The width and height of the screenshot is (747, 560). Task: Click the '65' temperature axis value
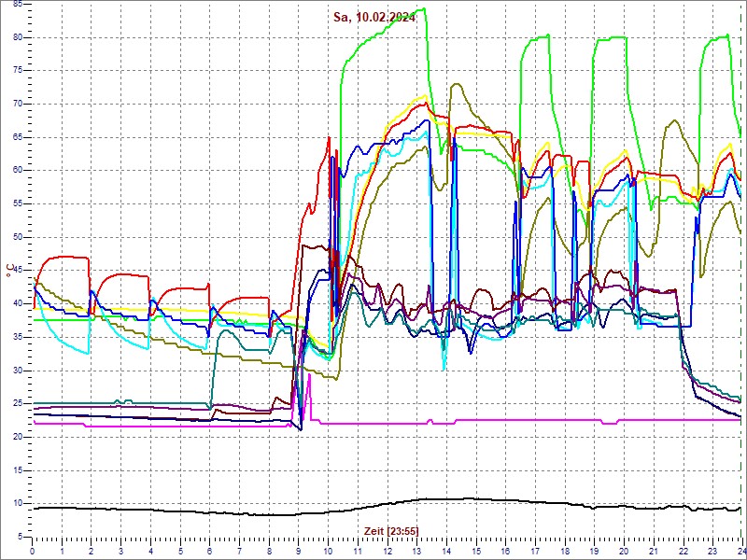click(18, 137)
